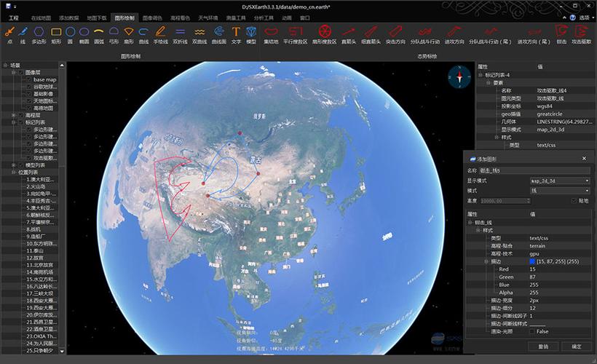This screenshot has height=364, width=597.
Task: Collapse the 位置列表 location list tree node
Action: point(14,172)
